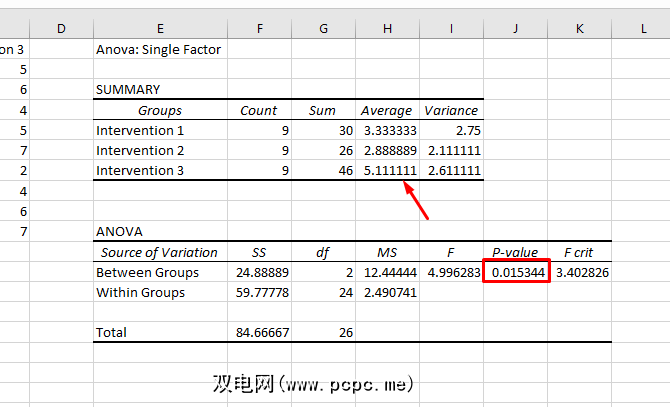Select Intervention 1 count cell
The width and height of the screenshot is (670, 407).
[259, 130]
